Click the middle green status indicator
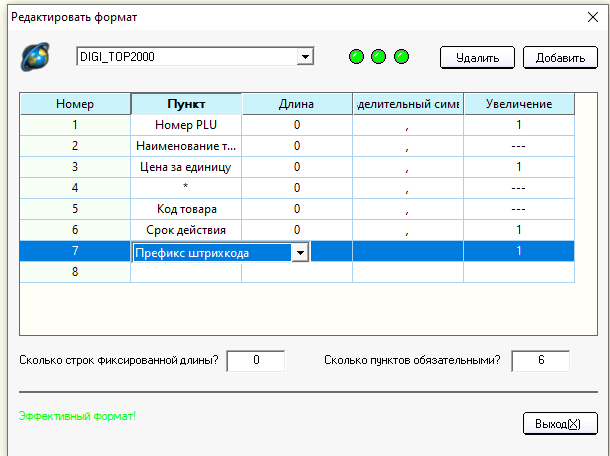Viewport: 610px width, 456px height. [x=379, y=56]
